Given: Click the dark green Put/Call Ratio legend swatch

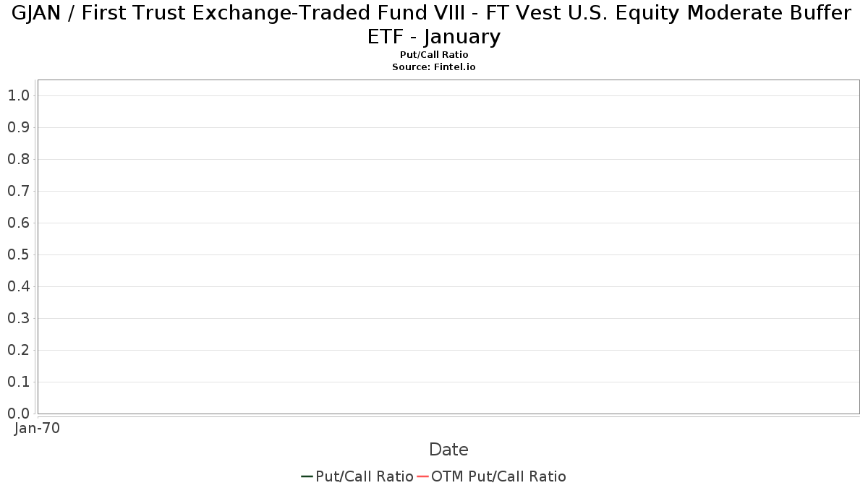Looking at the screenshot, I should click(307, 476).
